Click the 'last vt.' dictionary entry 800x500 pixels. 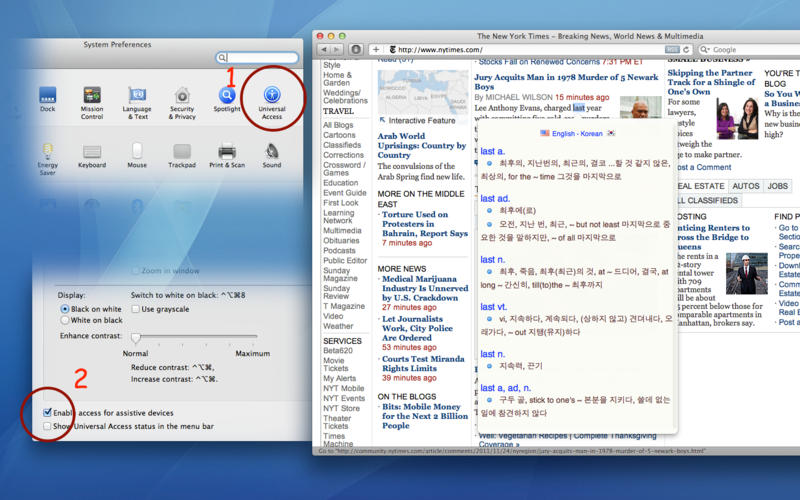pyautogui.click(x=493, y=307)
